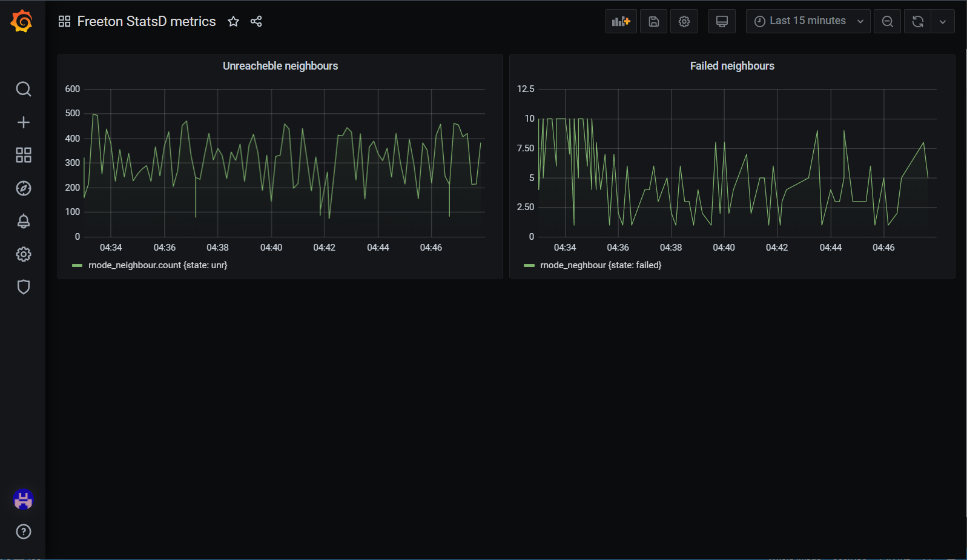This screenshot has height=560, width=967.
Task: Click the Add panel button
Action: coord(621,21)
